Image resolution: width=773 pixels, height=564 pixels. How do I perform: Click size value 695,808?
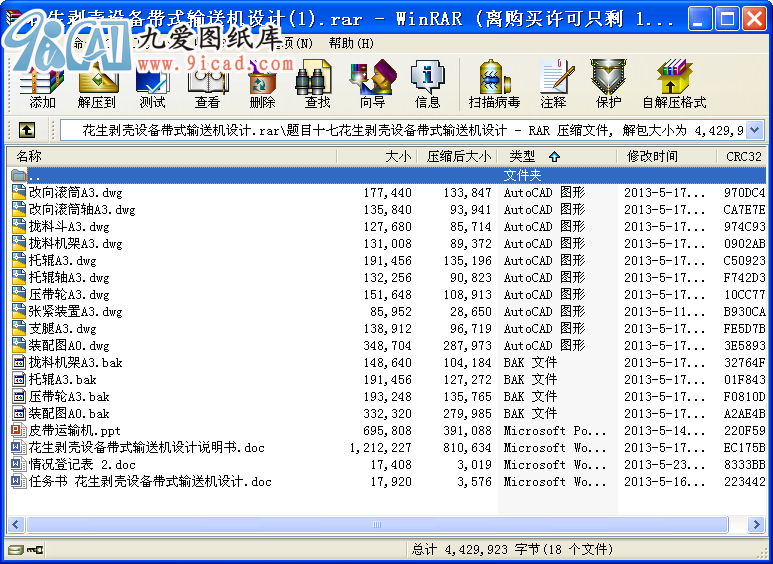click(387, 430)
